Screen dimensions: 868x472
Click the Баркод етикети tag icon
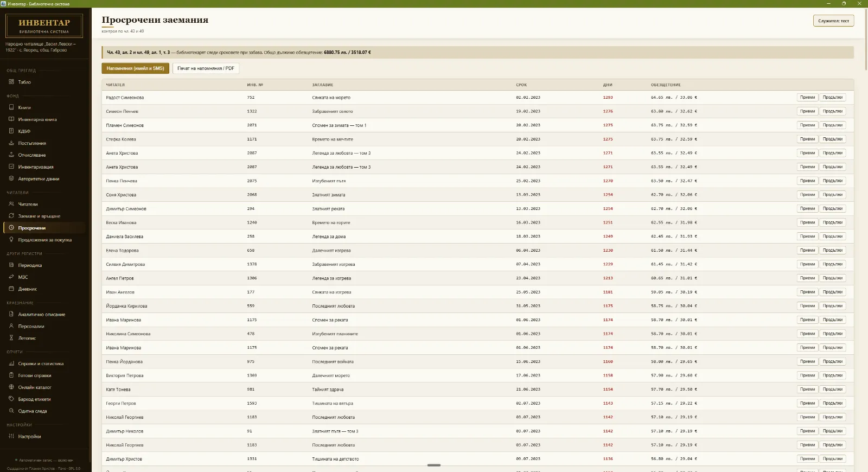[x=11, y=399]
